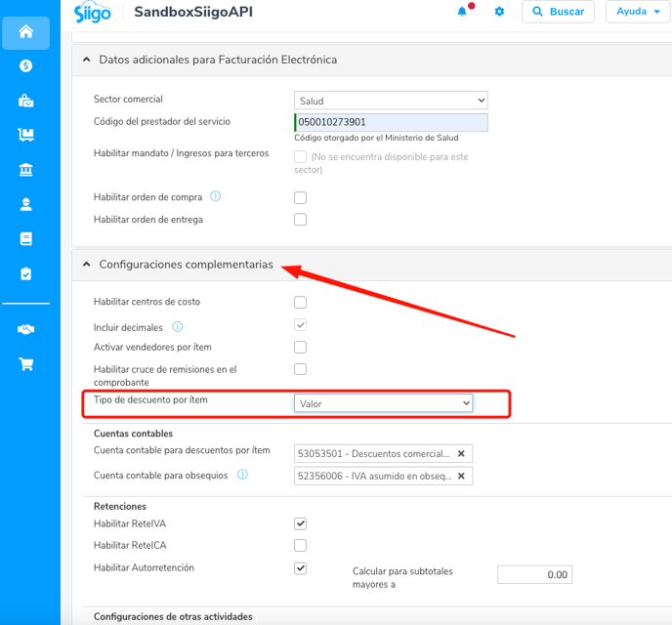Click the inventory forklift sidebar icon
672x625 pixels.
click(25, 135)
